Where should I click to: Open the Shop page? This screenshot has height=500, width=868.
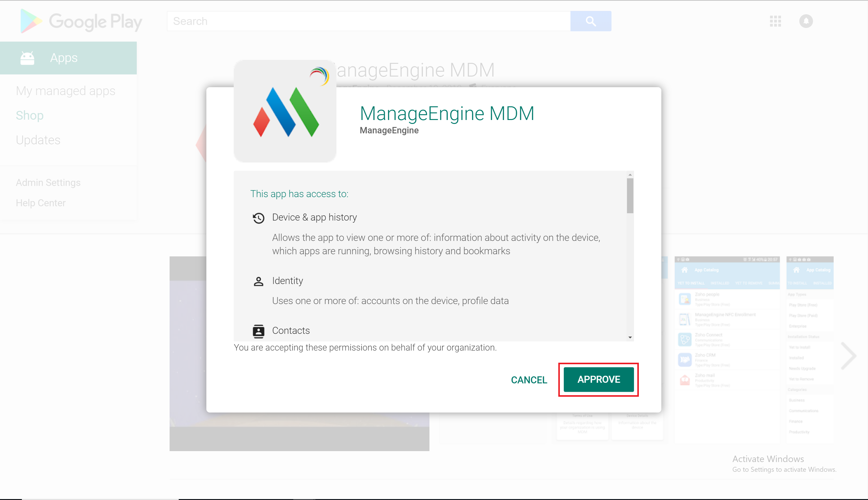click(29, 115)
